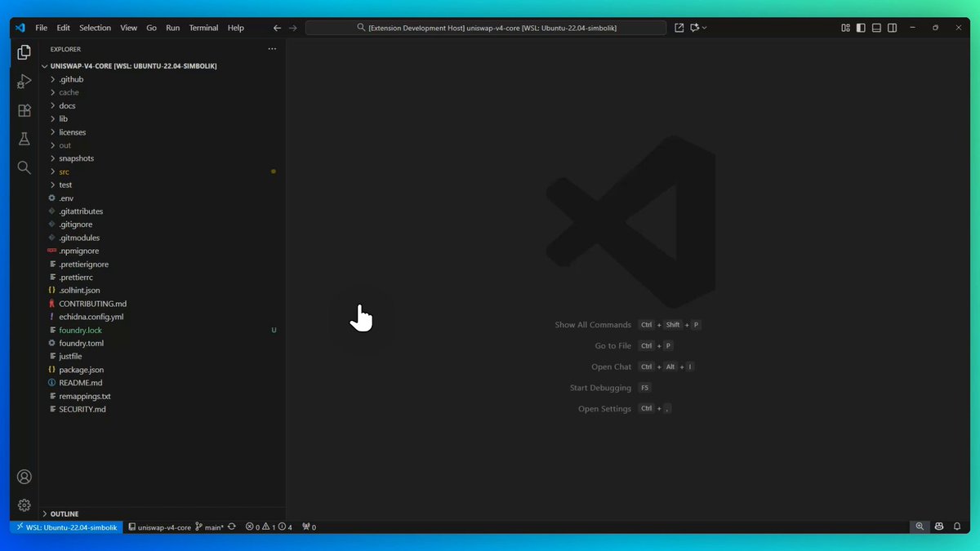Toggle the Primary Side Bar visibility
Viewport: 980px width, 551px height.
pyautogui.click(x=861, y=28)
